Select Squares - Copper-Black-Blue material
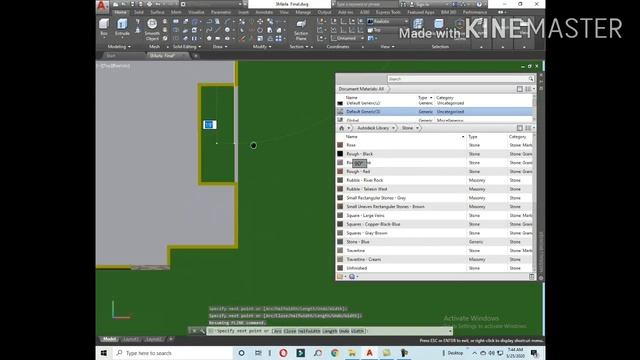The width and height of the screenshot is (640, 360). pyautogui.click(x=434, y=224)
